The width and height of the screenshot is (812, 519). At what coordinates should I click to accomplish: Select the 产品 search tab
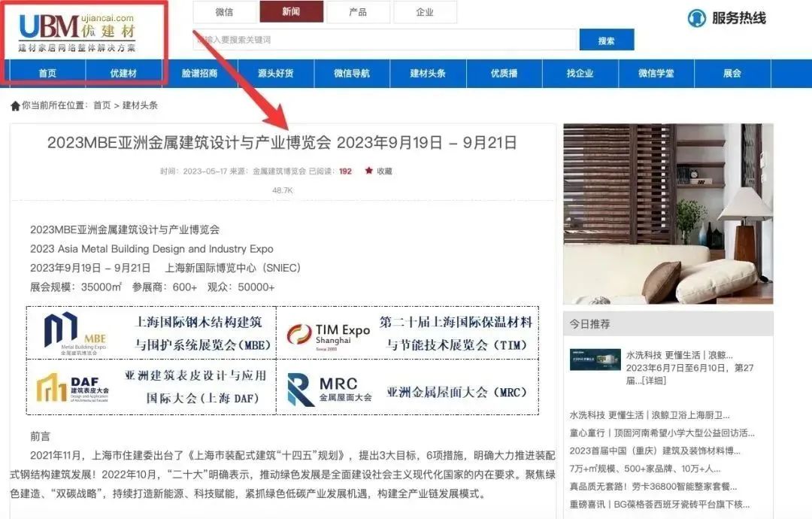[358, 12]
